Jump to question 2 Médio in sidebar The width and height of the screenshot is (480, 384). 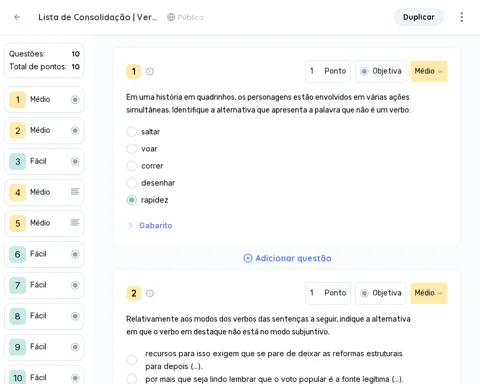[x=44, y=130]
